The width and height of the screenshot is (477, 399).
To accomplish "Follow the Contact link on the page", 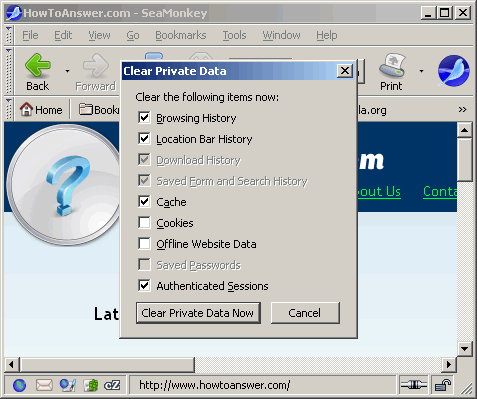I will 440,192.
